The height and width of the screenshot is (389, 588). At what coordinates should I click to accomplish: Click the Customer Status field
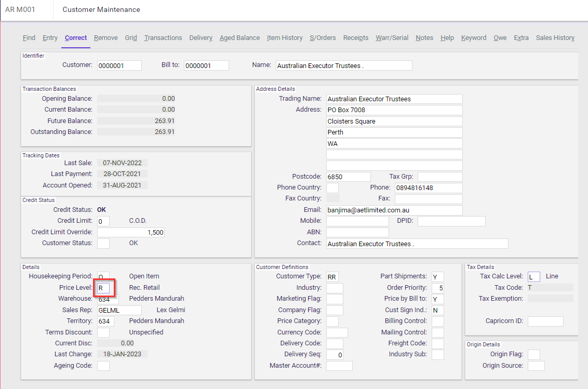(103, 244)
